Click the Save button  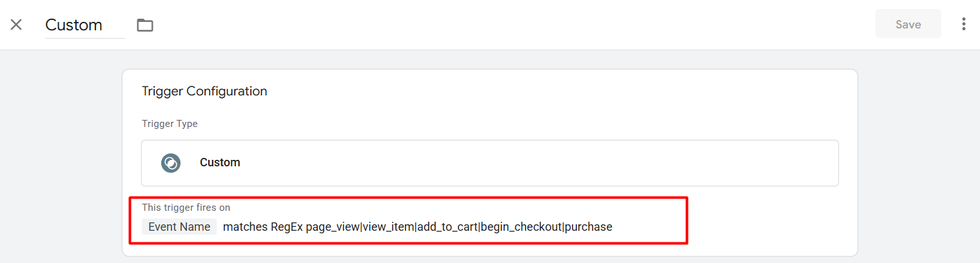tap(908, 24)
